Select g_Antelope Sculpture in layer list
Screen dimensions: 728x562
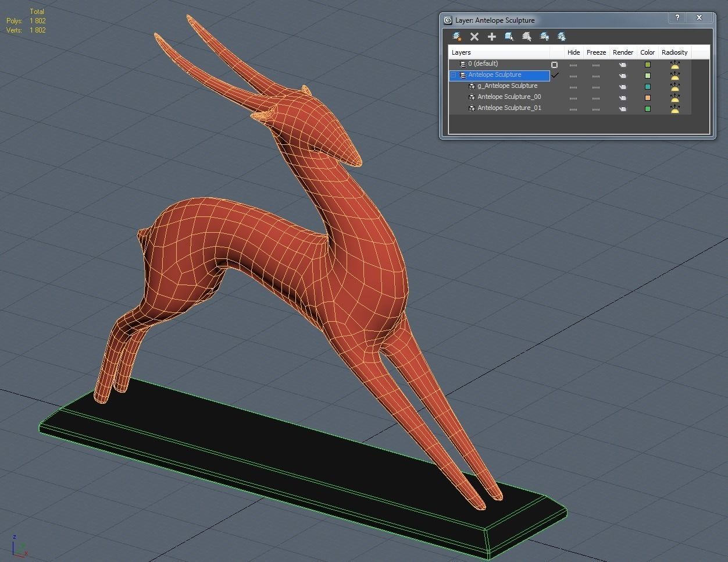coord(507,86)
